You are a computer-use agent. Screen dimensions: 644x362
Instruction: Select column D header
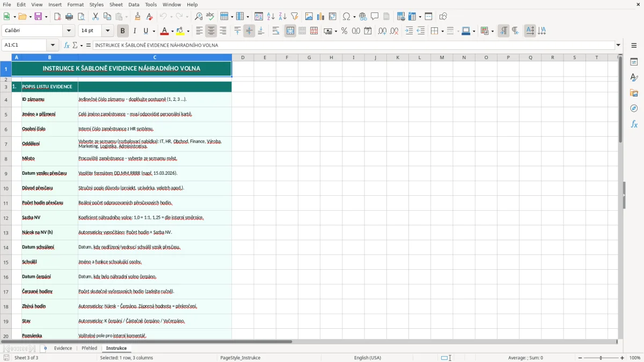[243, 57]
